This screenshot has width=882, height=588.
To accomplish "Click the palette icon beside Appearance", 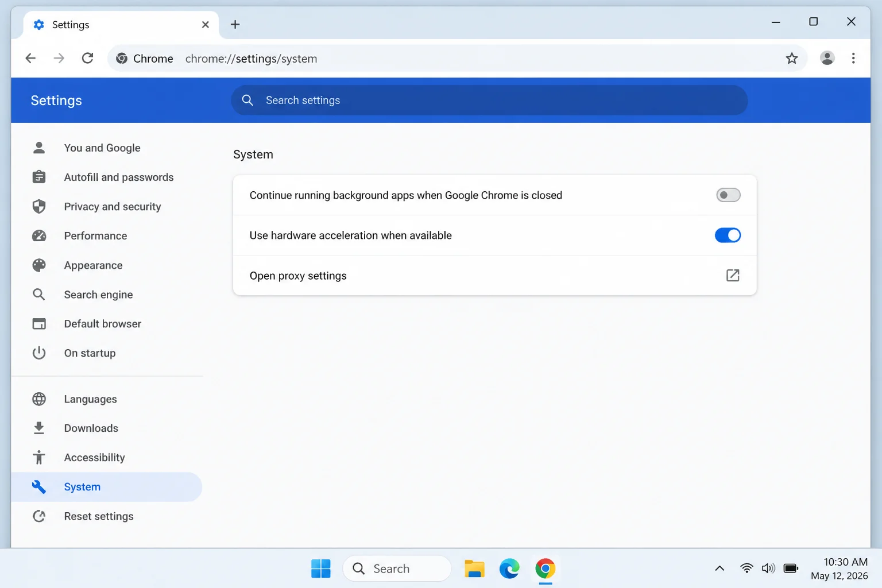I will coord(39,265).
